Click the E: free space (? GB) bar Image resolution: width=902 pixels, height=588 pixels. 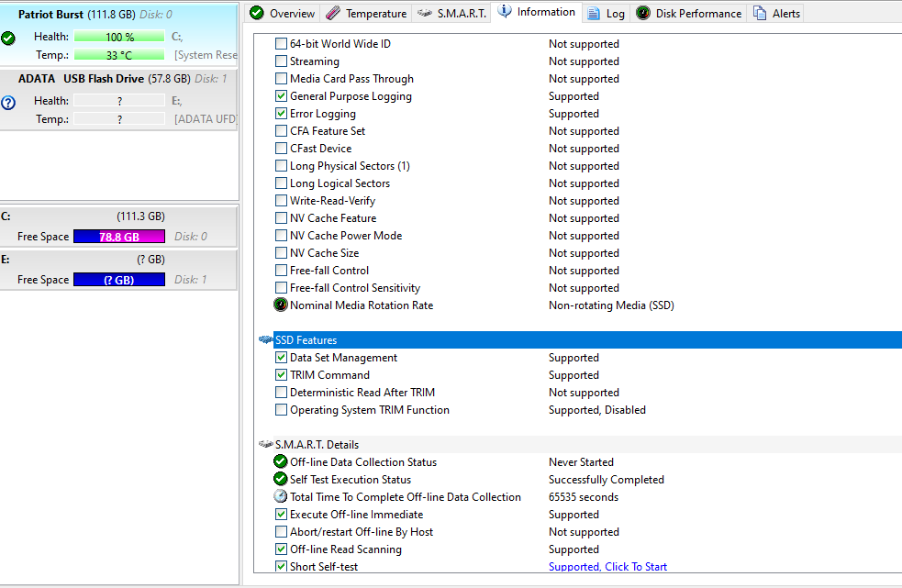[x=119, y=280]
